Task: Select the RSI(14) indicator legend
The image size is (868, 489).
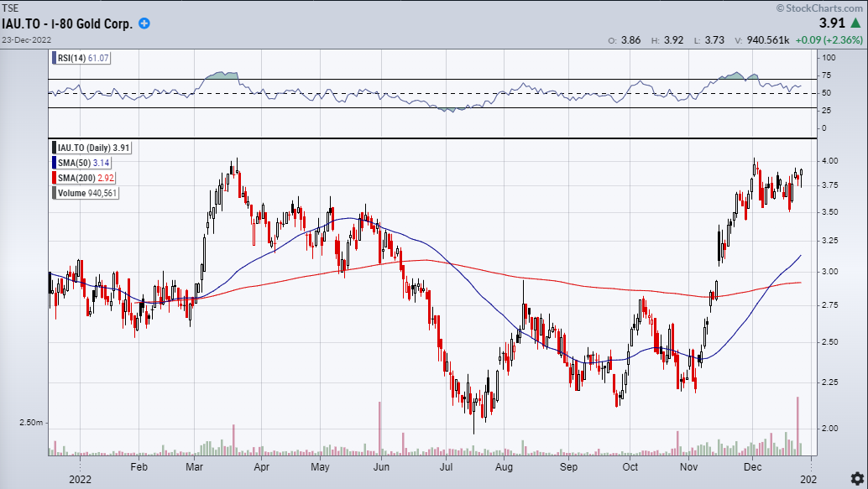Action: [x=82, y=58]
